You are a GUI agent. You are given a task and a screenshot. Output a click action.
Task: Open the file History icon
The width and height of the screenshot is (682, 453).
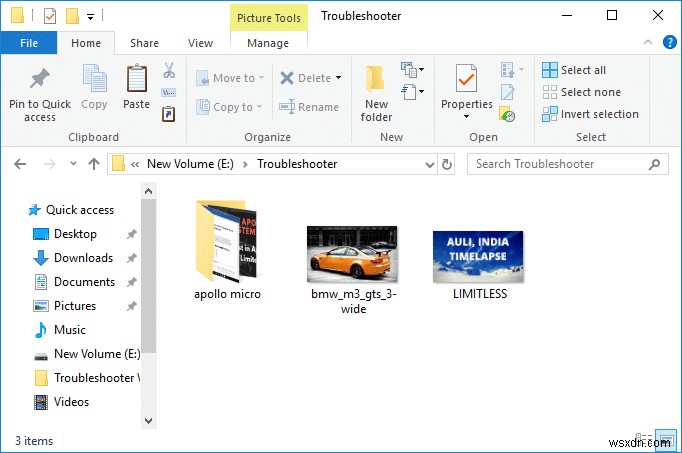[x=507, y=114]
